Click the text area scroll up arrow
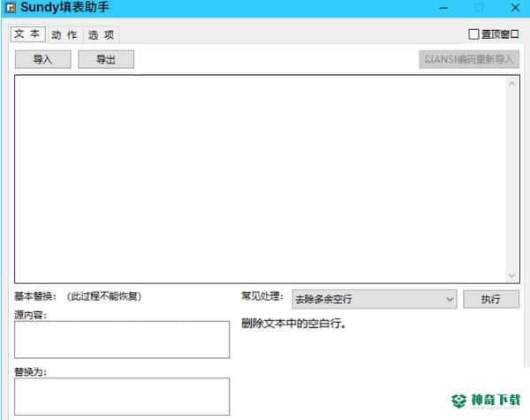 pos(512,83)
